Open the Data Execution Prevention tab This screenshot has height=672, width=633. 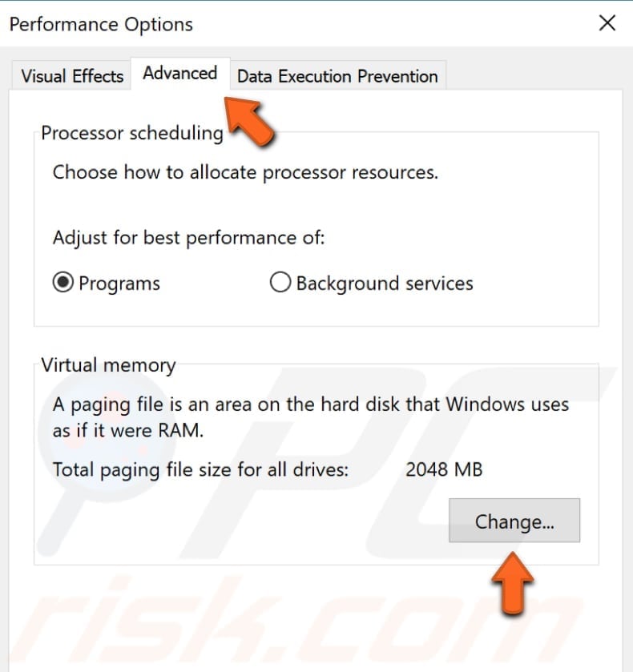point(337,76)
